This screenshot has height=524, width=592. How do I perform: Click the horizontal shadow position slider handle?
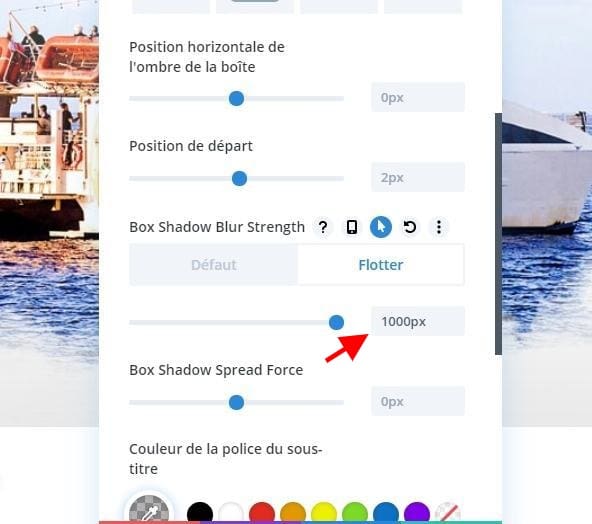pyautogui.click(x=236, y=99)
